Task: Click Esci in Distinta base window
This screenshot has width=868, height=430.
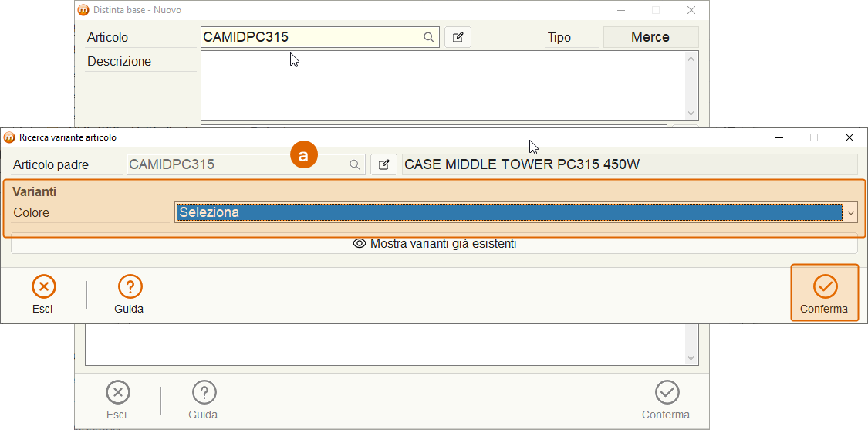Action: point(117,401)
